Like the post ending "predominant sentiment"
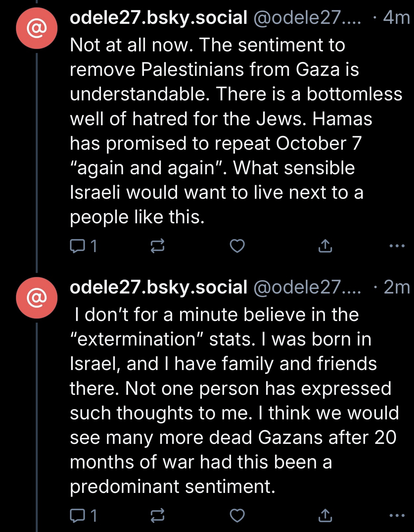The image size is (414, 532). pyautogui.click(x=237, y=516)
